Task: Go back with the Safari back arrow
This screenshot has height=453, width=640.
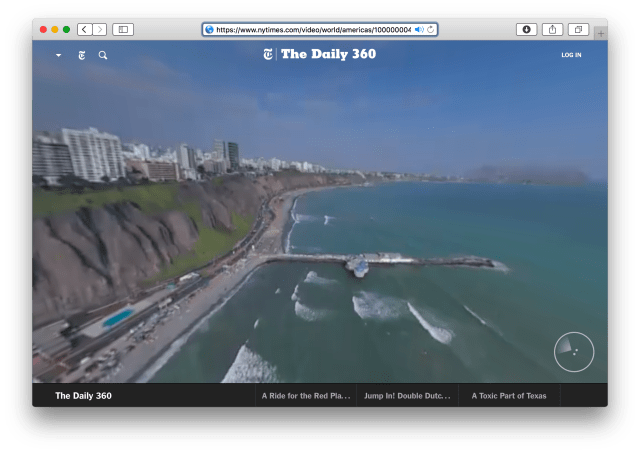Action: (x=84, y=29)
